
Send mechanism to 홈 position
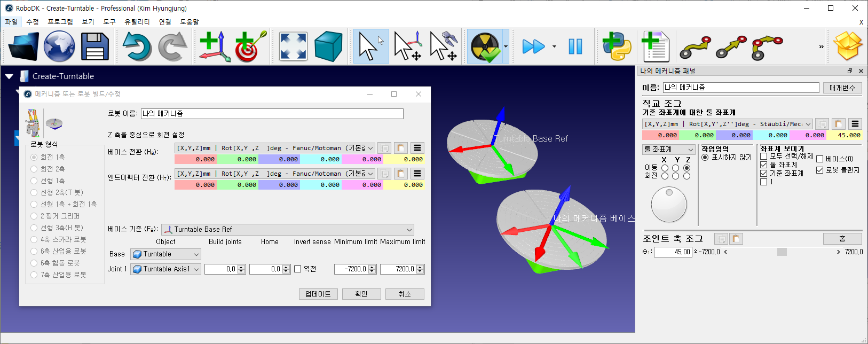842,239
